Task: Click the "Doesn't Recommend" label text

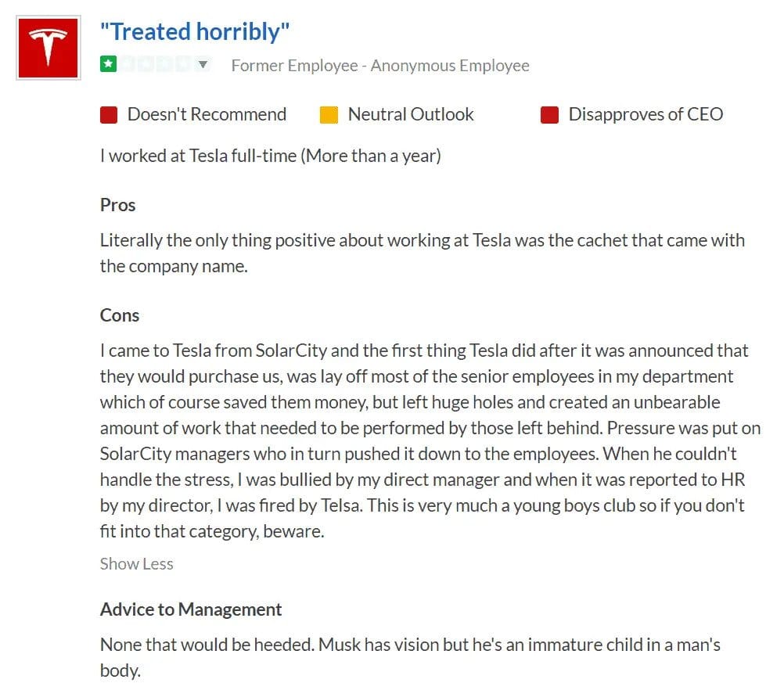Action: coord(207,114)
